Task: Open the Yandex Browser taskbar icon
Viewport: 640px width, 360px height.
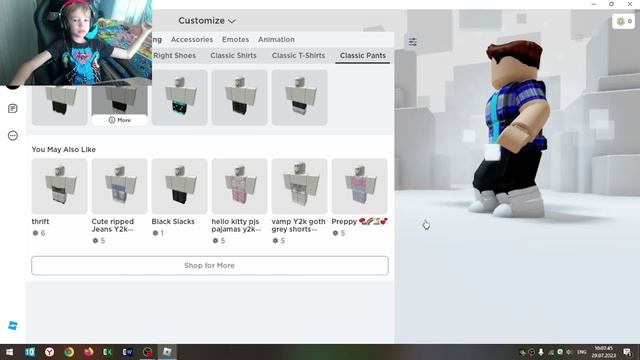Action: pyautogui.click(x=49, y=352)
